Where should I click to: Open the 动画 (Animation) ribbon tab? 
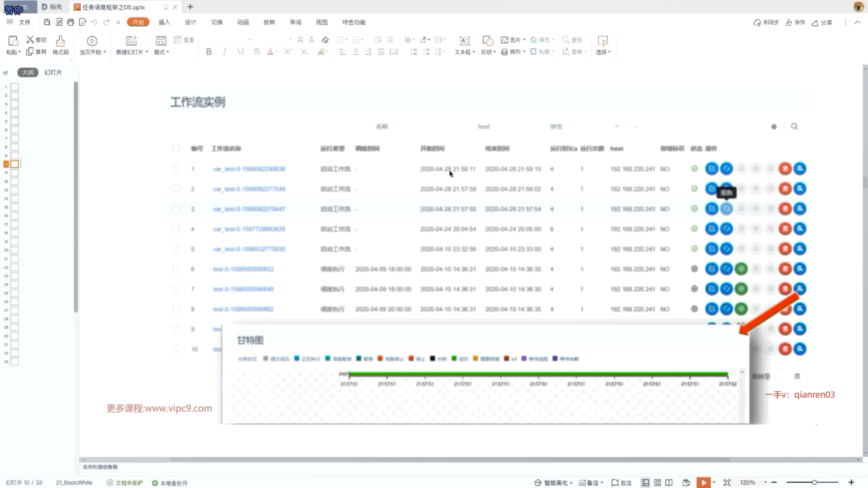click(243, 22)
